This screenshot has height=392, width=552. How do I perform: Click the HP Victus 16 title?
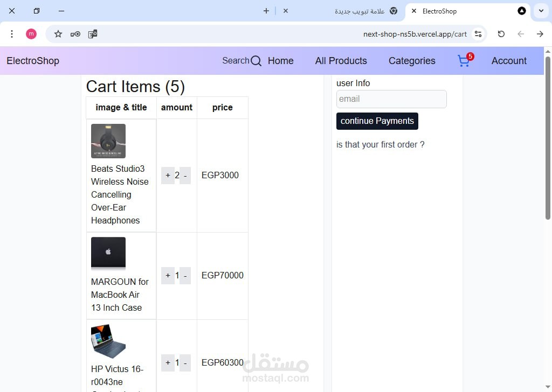[x=117, y=375]
